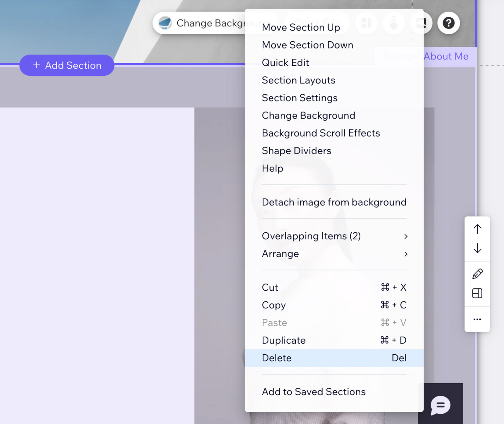The width and height of the screenshot is (504, 424).
Task: Click Help in the context menu
Action: pyautogui.click(x=334, y=169)
